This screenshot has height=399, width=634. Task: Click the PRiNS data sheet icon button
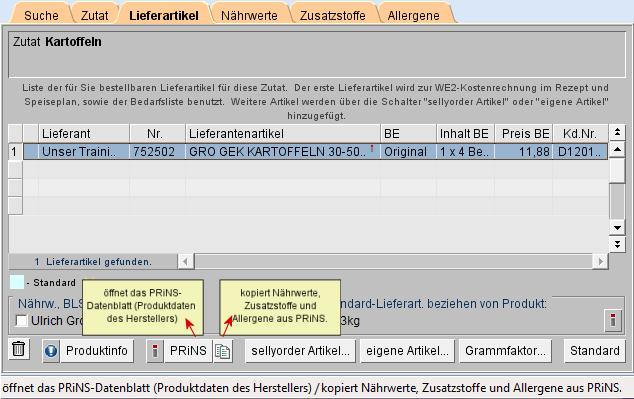155,351
